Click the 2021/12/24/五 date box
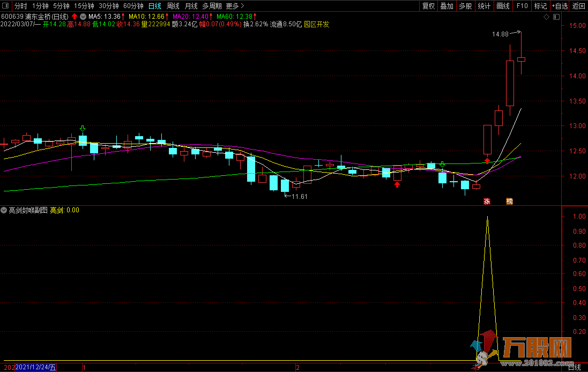This screenshot has width=588, height=372. click(35, 367)
